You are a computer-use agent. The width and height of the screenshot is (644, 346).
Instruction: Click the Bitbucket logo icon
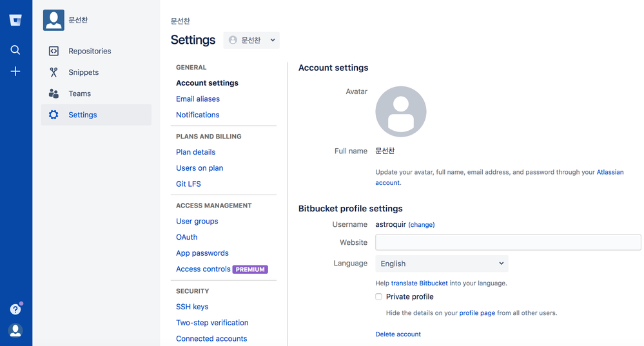click(x=15, y=20)
